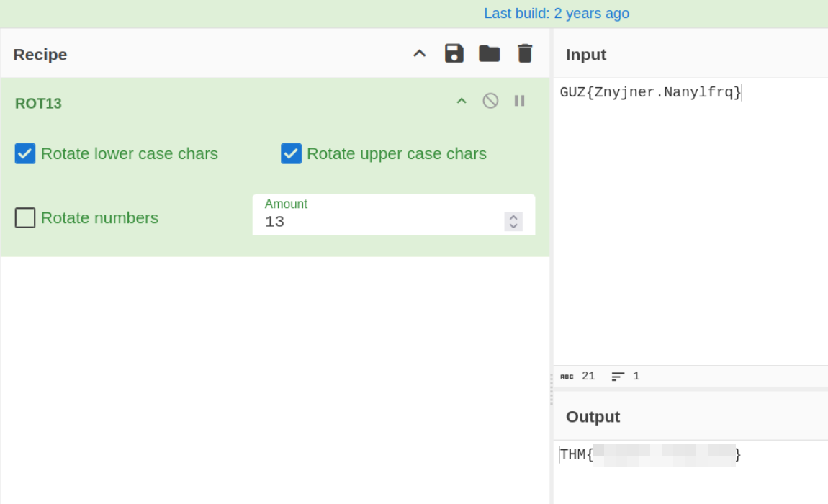Decrease the Amount using the down arrow
828x504 pixels.
[x=513, y=226]
